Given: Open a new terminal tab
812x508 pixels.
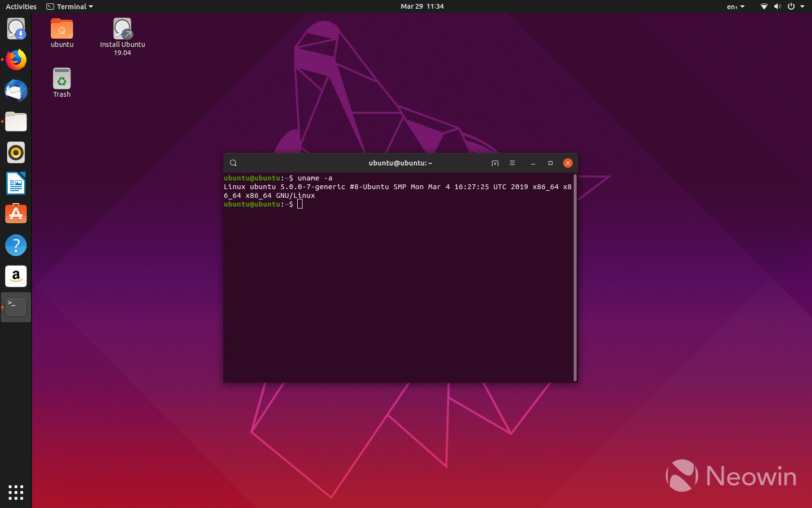Looking at the screenshot, I should [x=495, y=163].
